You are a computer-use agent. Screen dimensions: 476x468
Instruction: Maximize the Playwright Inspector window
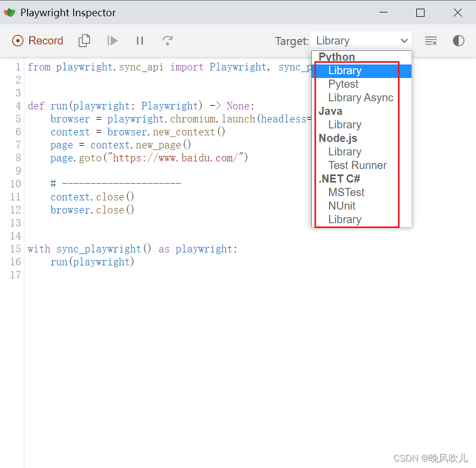[420, 13]
